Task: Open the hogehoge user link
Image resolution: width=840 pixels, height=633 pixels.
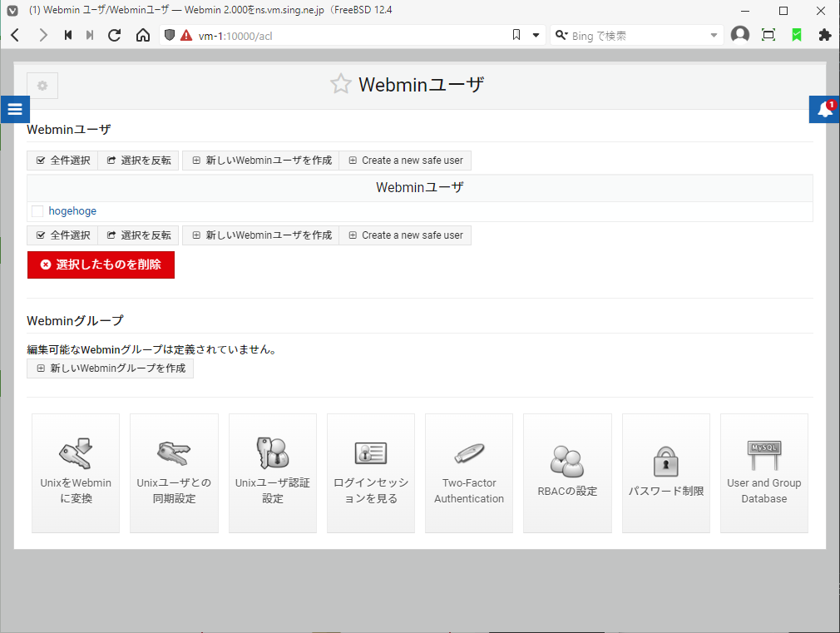Action: click(x=72, y=211)
